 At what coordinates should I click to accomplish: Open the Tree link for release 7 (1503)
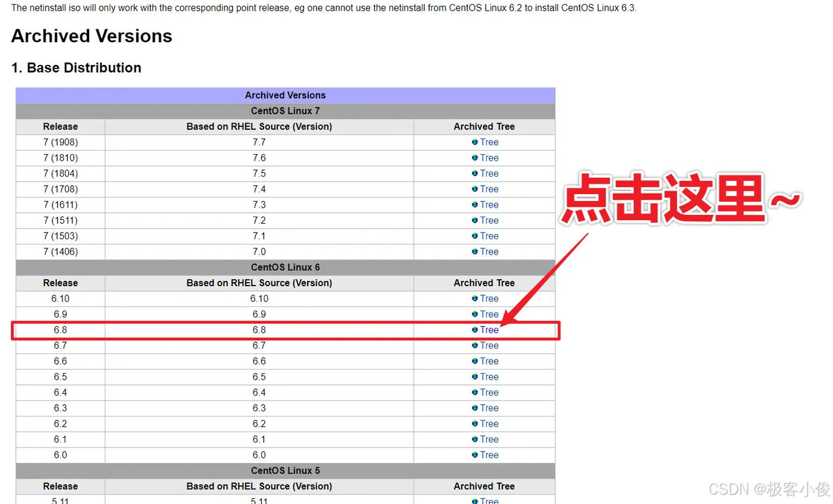click(489, 236)
